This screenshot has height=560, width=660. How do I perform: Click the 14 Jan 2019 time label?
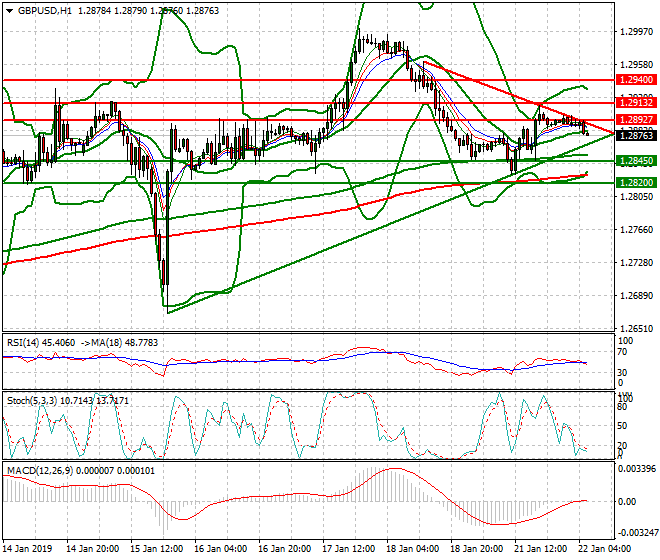click(28, 549)
